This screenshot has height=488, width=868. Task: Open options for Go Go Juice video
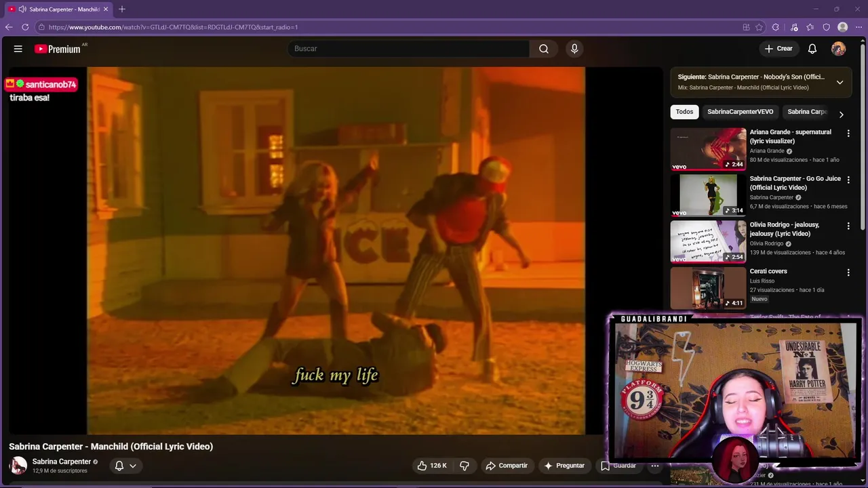click(848, 180)
